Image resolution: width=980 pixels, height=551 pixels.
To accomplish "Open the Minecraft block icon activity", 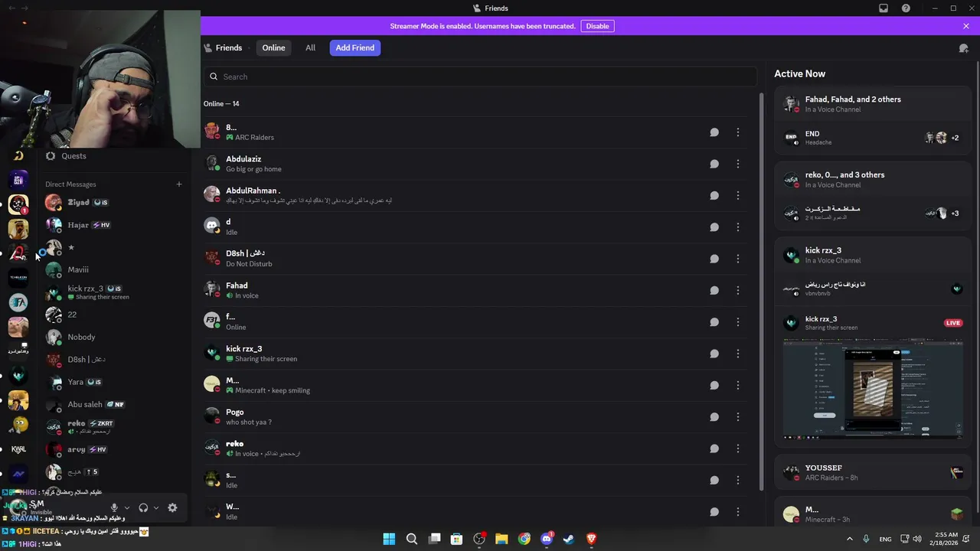I will click(x=956, y=514).
